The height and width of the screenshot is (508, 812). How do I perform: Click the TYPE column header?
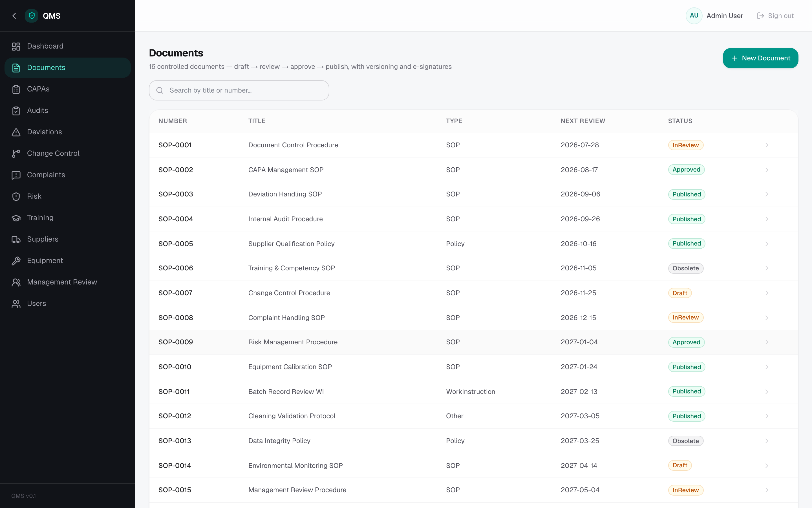tap(454, 121)
